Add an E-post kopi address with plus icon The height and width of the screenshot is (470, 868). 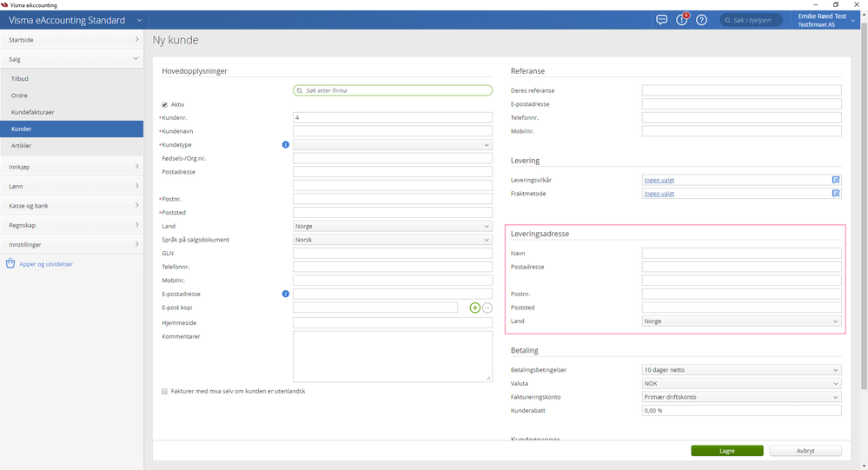click(x=475, y=308)
